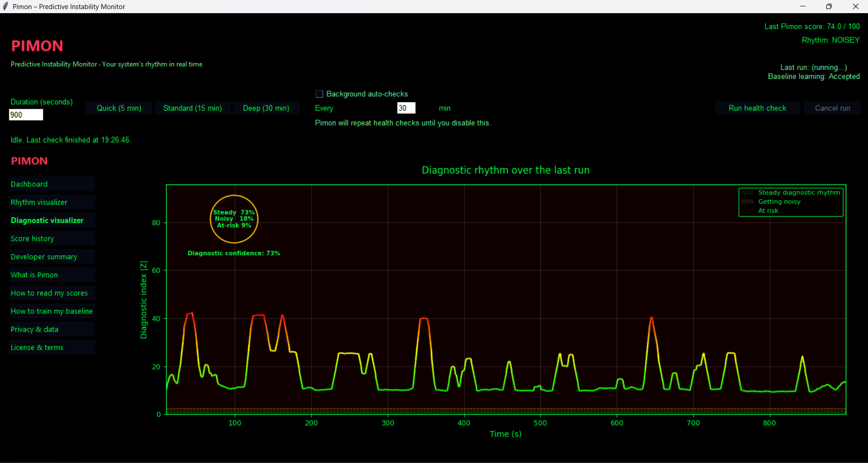Choose Deep (30 min) preset

(x=266, y=108)
